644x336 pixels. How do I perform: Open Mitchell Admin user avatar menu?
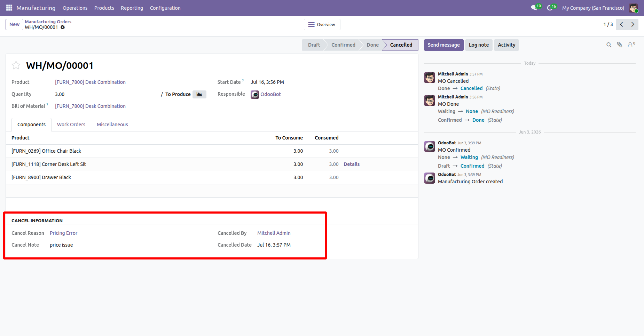633,8
